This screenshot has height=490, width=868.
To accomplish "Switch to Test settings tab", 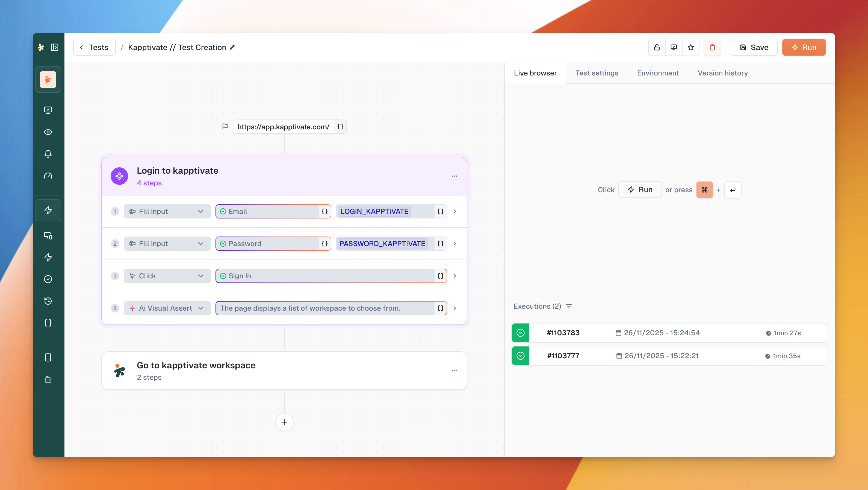I will tap(597, 73).
